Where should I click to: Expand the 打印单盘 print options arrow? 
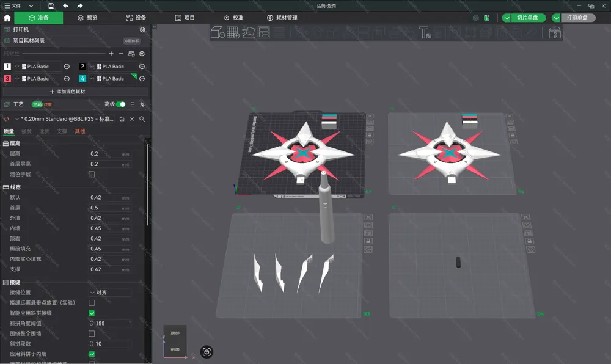(x=557, y=18)
